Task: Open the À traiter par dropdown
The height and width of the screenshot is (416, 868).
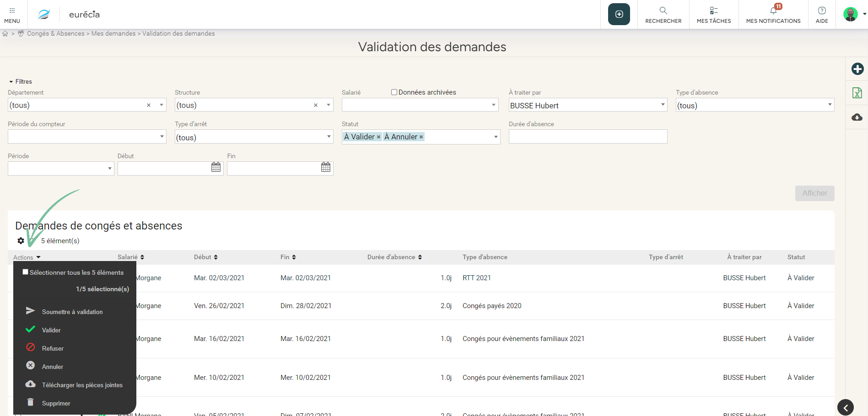Action: pos(663,105)
